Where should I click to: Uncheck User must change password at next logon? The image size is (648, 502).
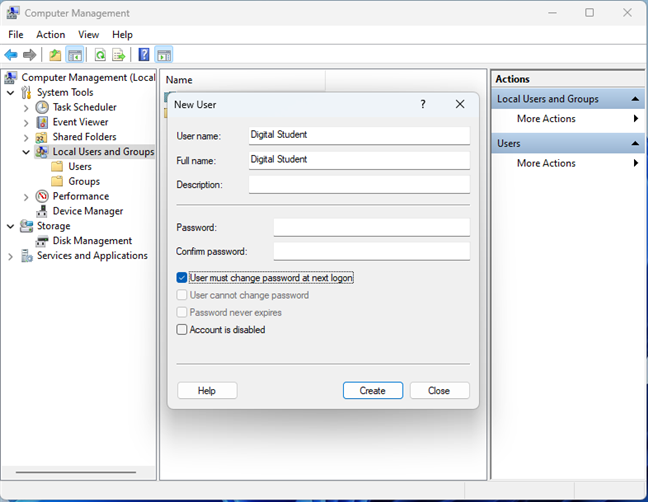pos(182,278)
